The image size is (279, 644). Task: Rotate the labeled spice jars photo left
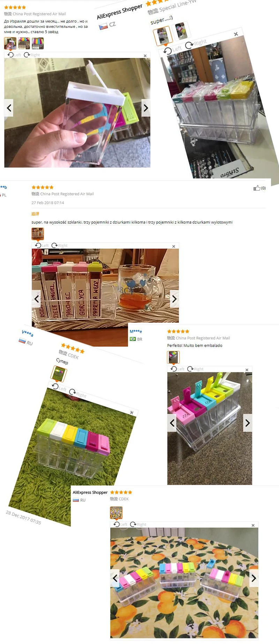42,245
